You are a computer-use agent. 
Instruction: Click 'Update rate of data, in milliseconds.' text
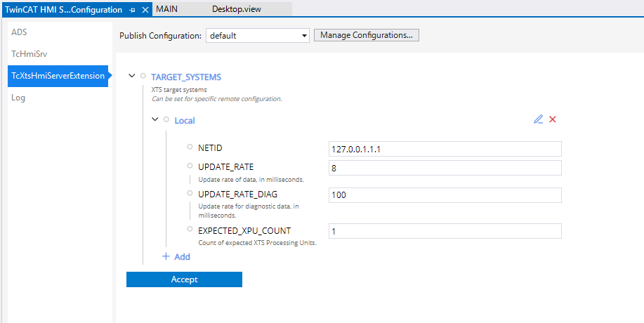pyautogui.click(x=251, y=179)
